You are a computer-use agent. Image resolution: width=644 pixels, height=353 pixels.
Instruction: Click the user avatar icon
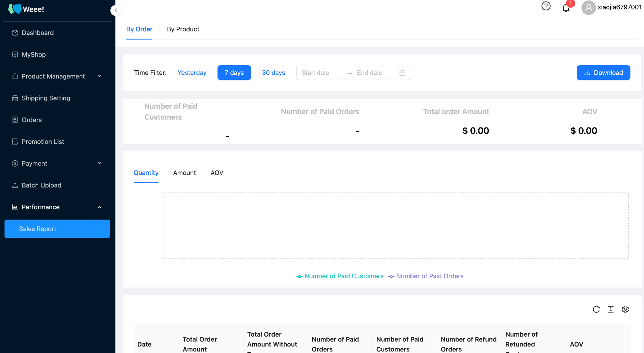tap(588, 8)
